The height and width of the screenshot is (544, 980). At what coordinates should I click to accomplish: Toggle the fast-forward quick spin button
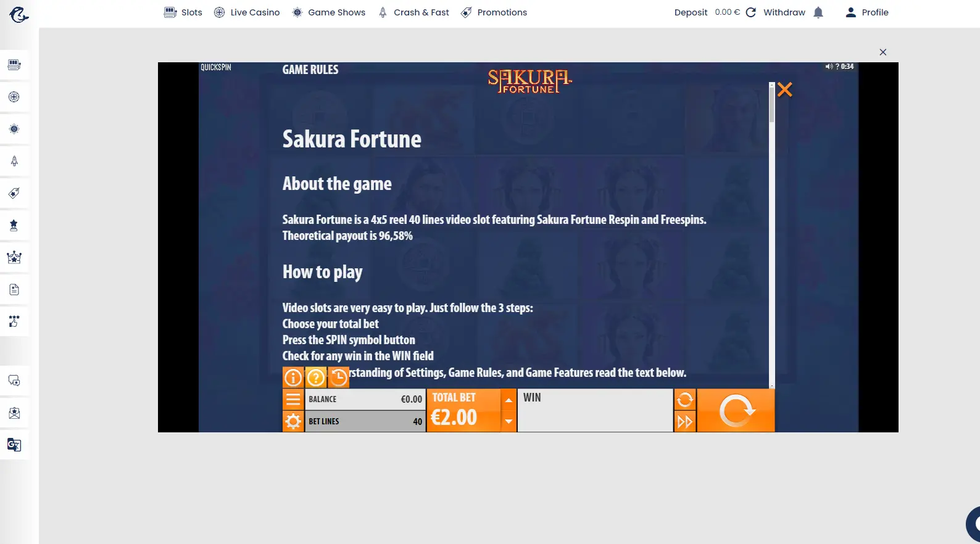click(x=685, y=422)
